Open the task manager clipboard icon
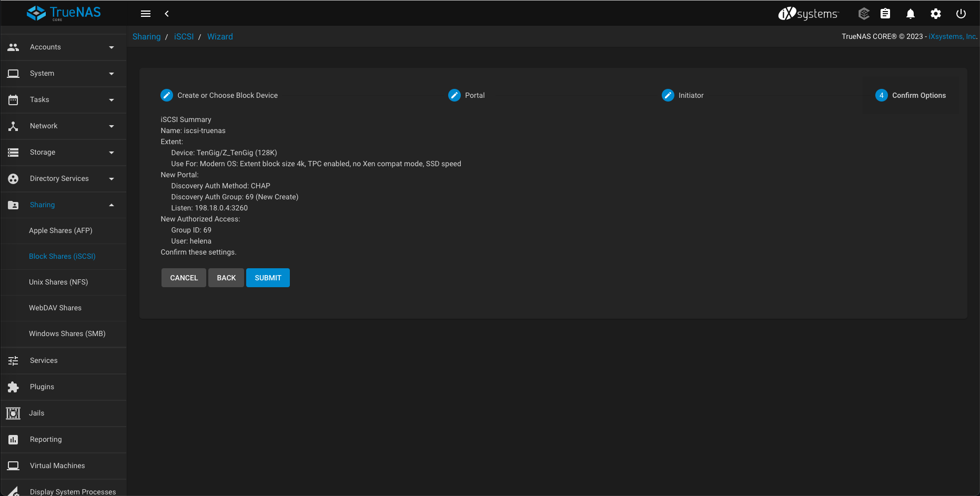 pos(885,14)
